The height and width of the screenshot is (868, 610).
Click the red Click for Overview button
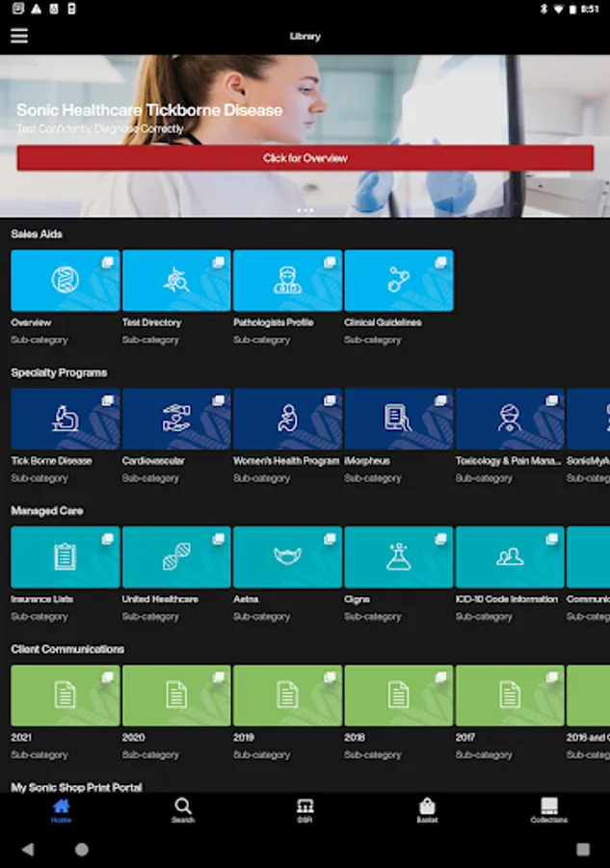click(305, 158)
